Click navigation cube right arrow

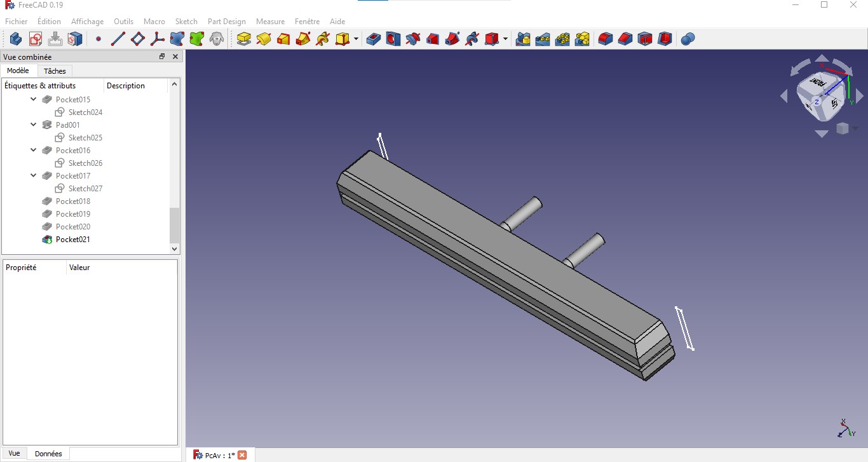click(x=860, y=96)
